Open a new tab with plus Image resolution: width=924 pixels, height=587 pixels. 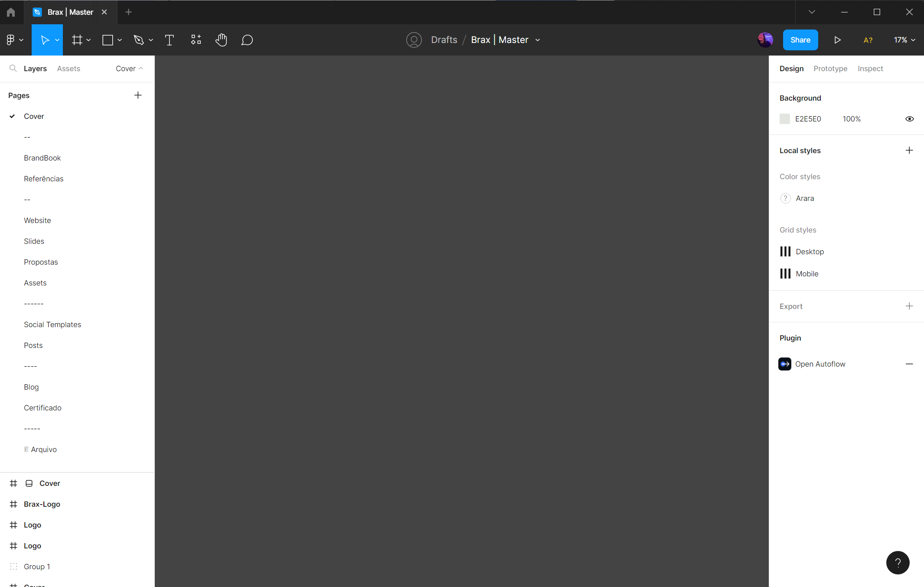point(128,12)
